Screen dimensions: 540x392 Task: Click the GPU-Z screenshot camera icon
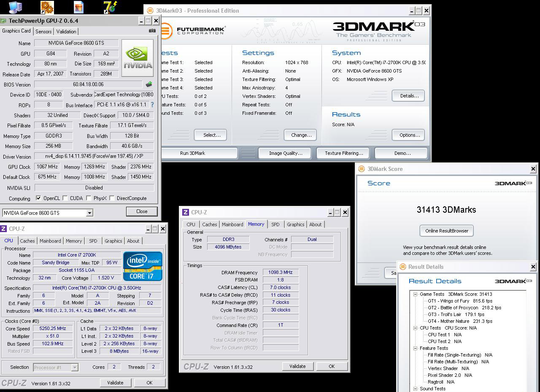152,31
